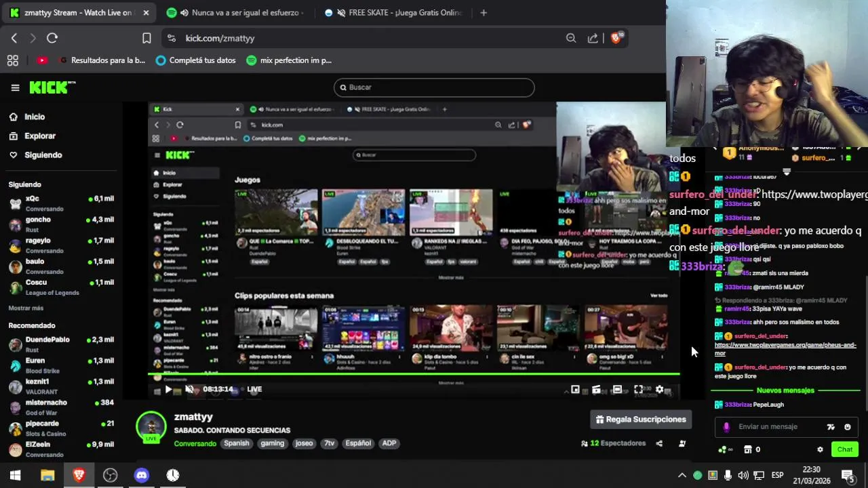
Task: Toggle mute on the FREE SKATE tab
Action: 341,13
